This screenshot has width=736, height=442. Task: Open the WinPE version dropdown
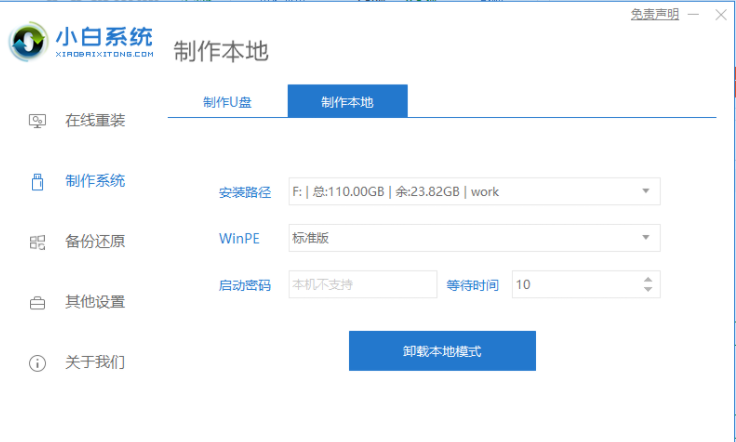point(645,238)
